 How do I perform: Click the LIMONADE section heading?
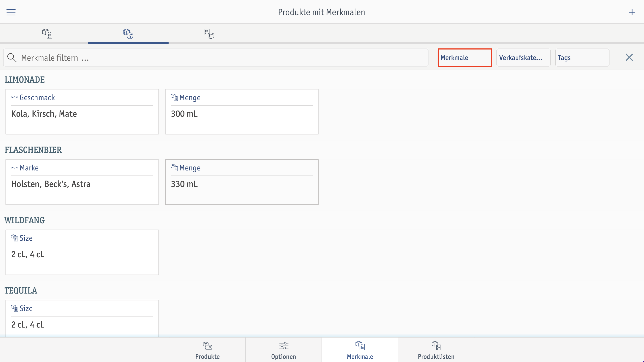point(25,80)
